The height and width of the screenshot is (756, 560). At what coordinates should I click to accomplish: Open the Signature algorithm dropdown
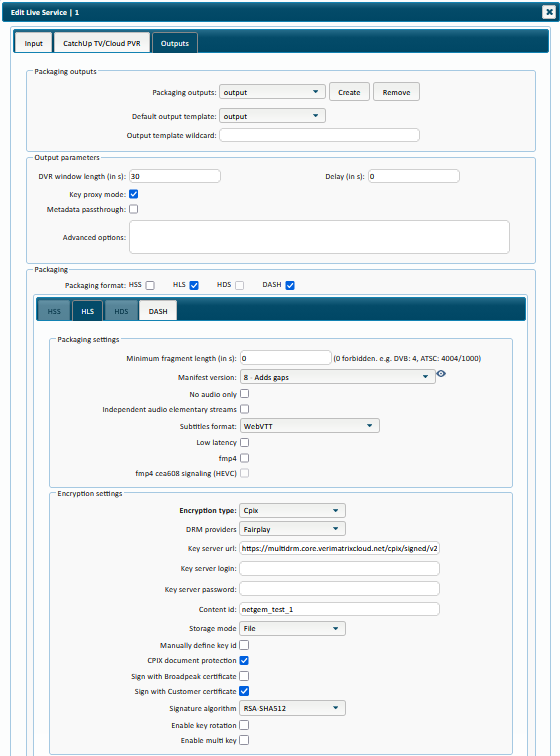(292, 708)
